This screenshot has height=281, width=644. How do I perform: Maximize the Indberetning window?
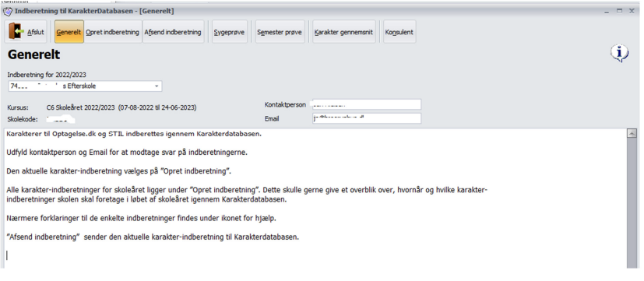click(x=619, y=12)
